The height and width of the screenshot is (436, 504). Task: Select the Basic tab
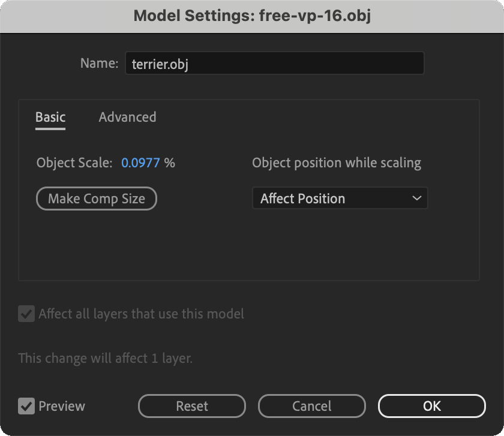50,118
